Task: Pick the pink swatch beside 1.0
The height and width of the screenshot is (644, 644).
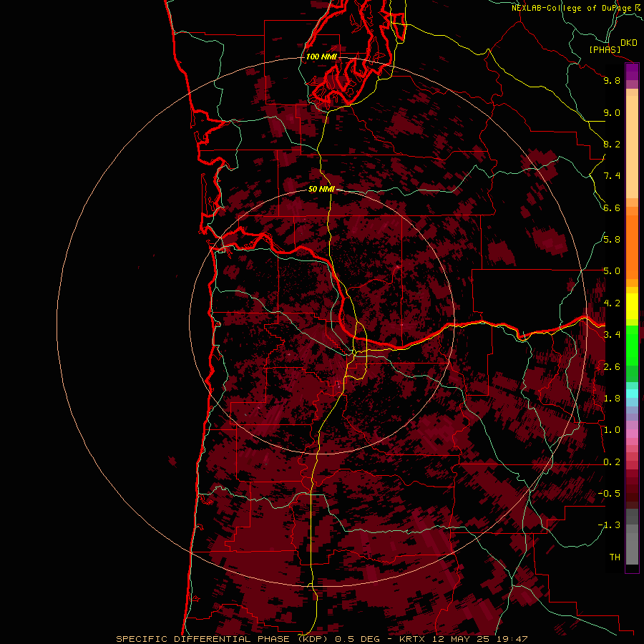Action: point(632,434)
